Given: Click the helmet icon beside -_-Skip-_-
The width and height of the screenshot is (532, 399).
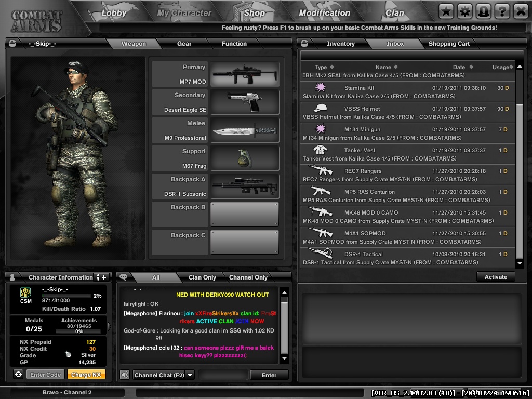Looking at the screenshot, I should [12, 43].
